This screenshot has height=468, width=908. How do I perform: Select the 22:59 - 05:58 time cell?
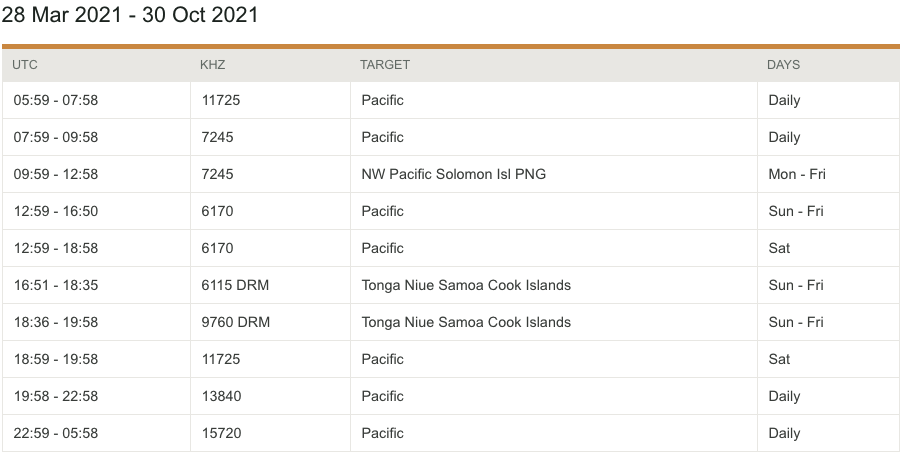56,433
